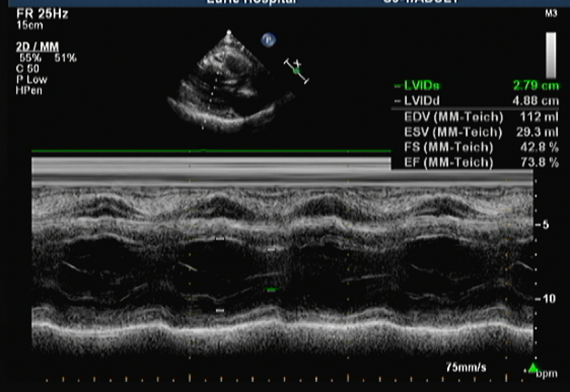
Task: Click the blue P probe orientation marker
Action: pyautogui.click(x=268, y=40)
